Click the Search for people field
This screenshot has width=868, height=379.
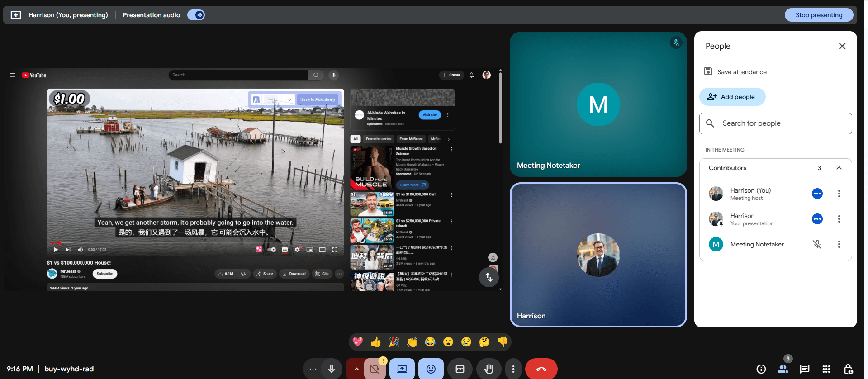(x=775, y=123)
